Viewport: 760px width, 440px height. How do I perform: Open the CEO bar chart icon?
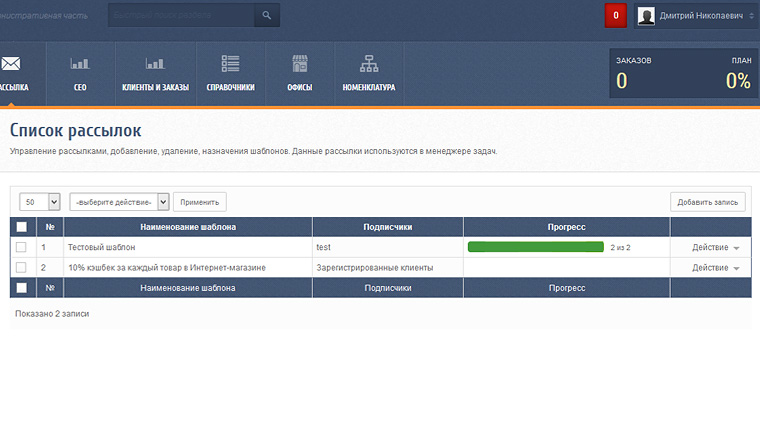[80, 64]
